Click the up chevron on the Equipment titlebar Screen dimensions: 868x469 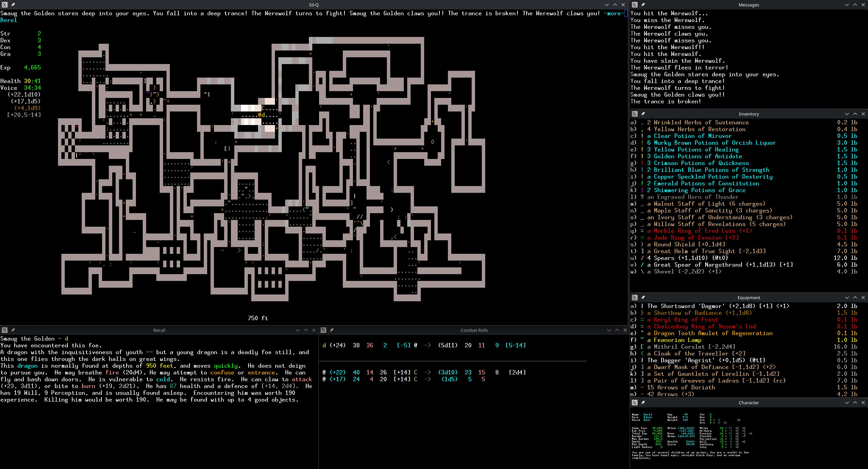(x=855, y=298)
